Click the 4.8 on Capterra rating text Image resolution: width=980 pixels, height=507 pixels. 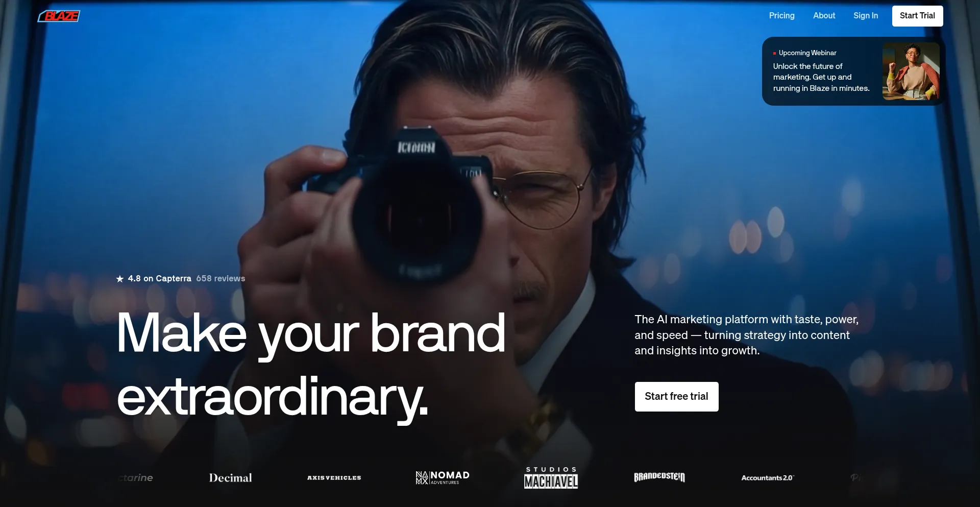click(159, 279)
